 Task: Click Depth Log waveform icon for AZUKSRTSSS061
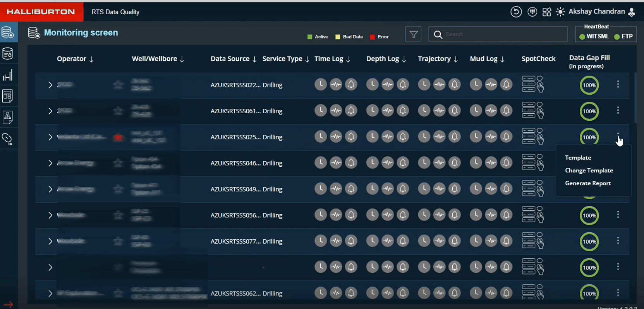(387, 111)
